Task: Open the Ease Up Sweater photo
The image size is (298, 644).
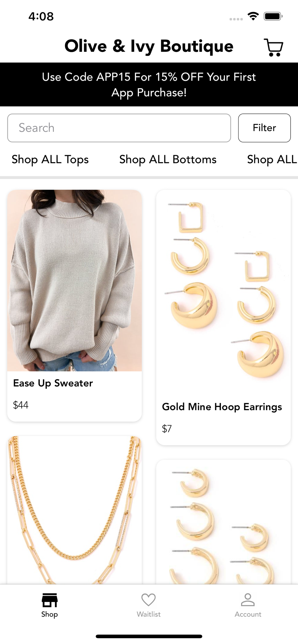Action: click(74, 280)
